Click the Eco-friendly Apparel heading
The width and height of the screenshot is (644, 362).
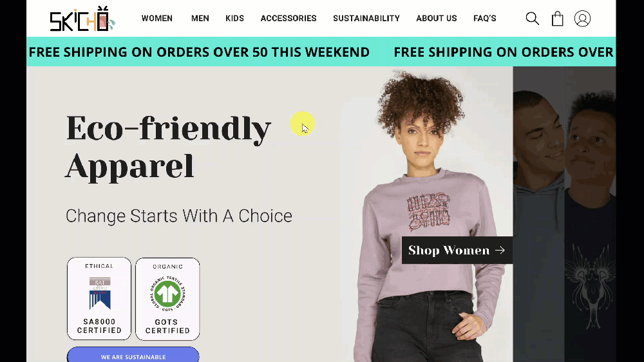(168, 147)
